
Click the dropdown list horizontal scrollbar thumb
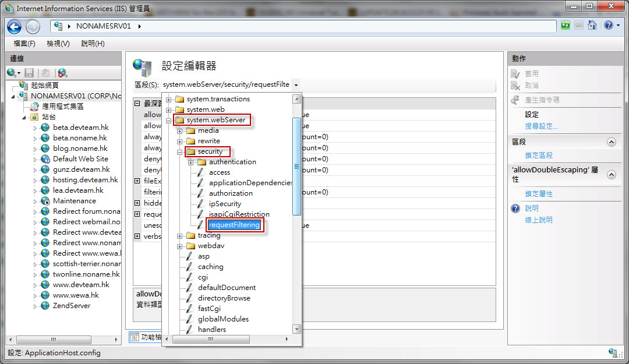pyautogui.click(x=211, y=339)
